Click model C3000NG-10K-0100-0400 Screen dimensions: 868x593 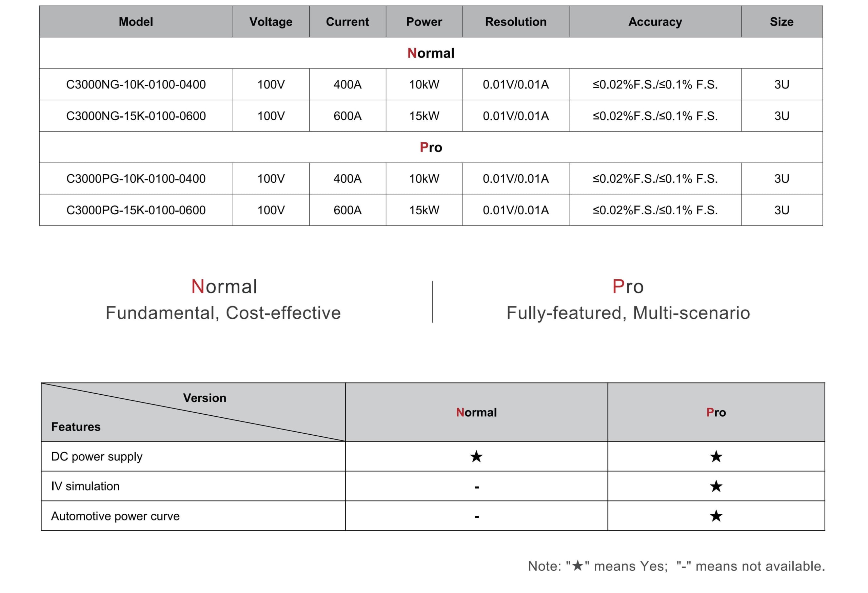click(136, 84)
